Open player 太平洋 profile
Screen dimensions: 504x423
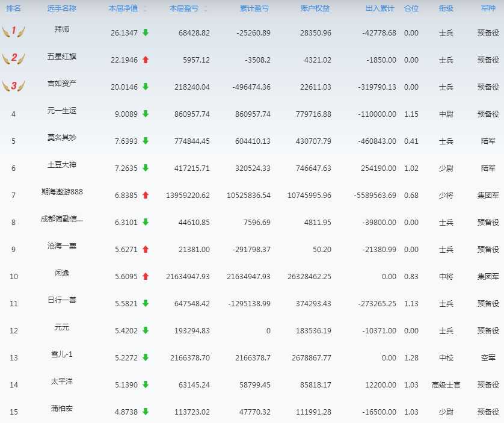tap(62, 381)
